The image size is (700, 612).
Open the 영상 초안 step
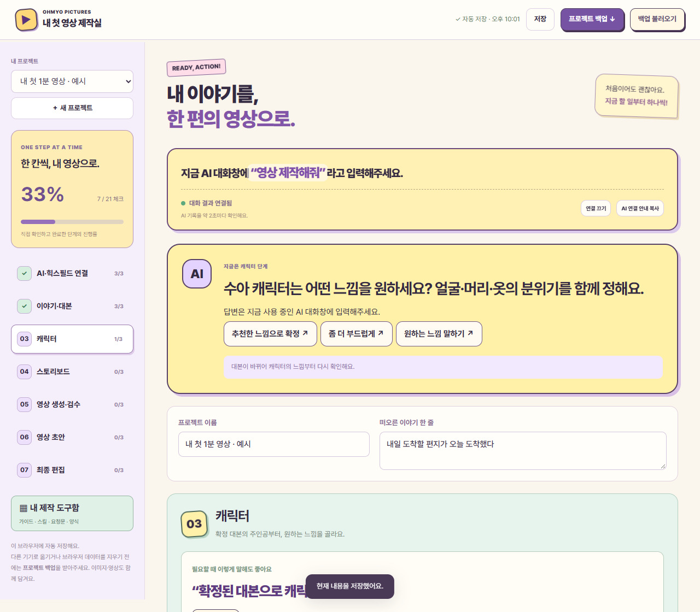tap(72, 437)
